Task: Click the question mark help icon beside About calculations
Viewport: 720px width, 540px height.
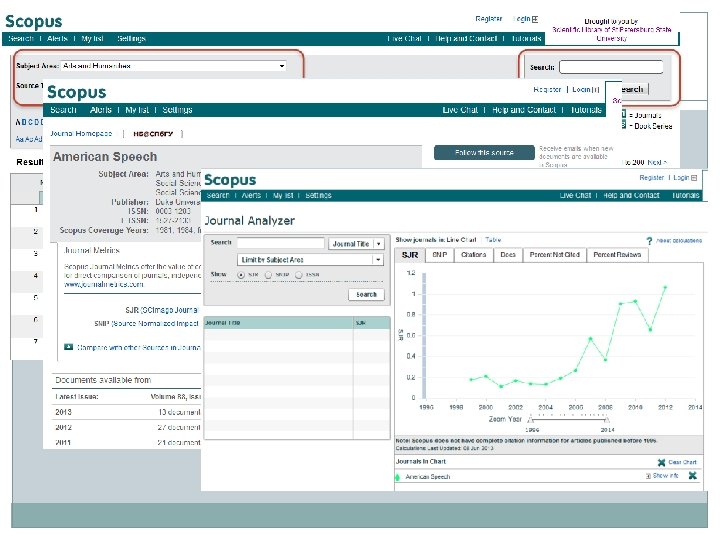Action: click(x=649, y=241)
